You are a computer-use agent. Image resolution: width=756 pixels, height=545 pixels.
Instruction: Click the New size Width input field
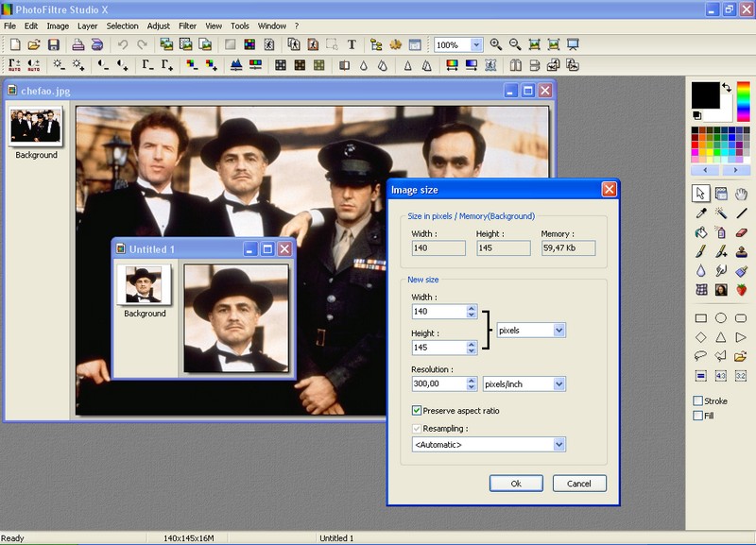(439, 312)
